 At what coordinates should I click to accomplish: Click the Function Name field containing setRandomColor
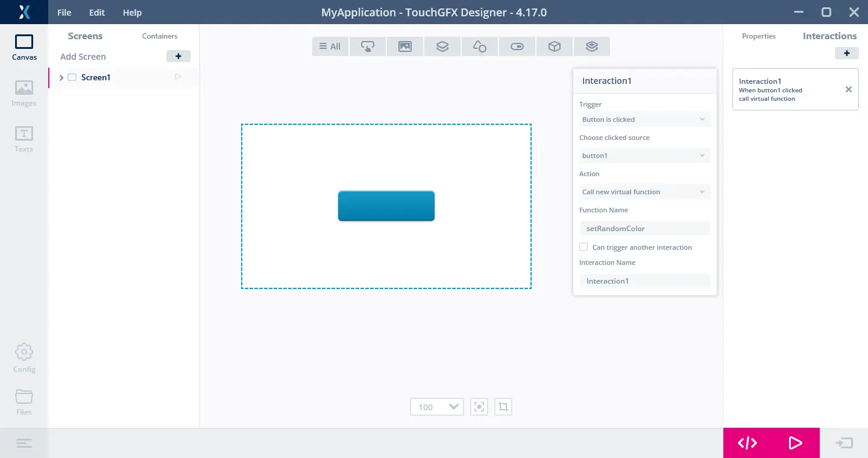click(644, 229)
